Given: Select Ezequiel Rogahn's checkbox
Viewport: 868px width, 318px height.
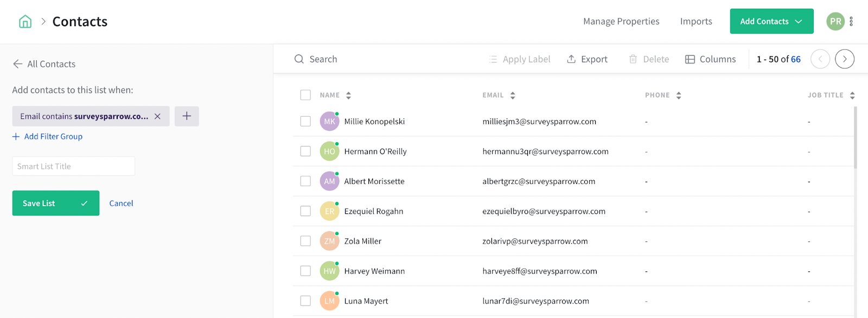Looking at the screenshot, I should (x=305, y=211).
